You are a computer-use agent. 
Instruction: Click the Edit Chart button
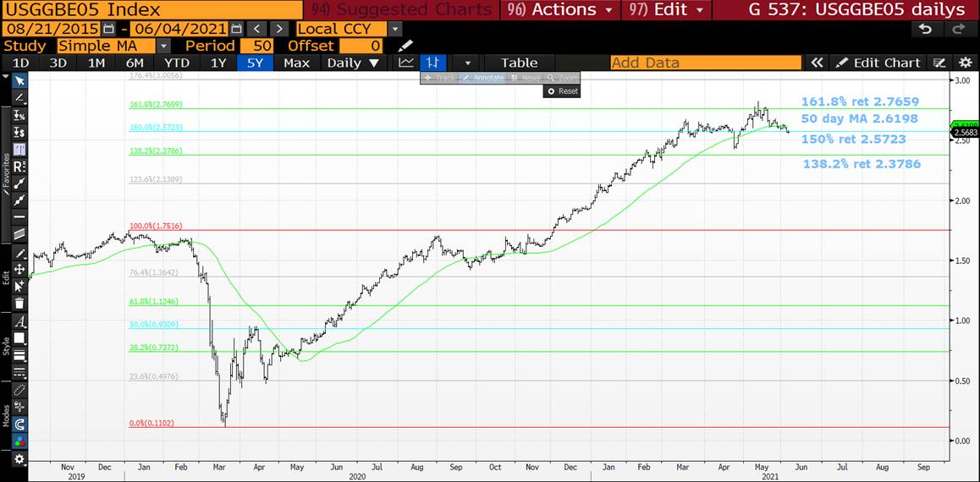click(878, 63)
